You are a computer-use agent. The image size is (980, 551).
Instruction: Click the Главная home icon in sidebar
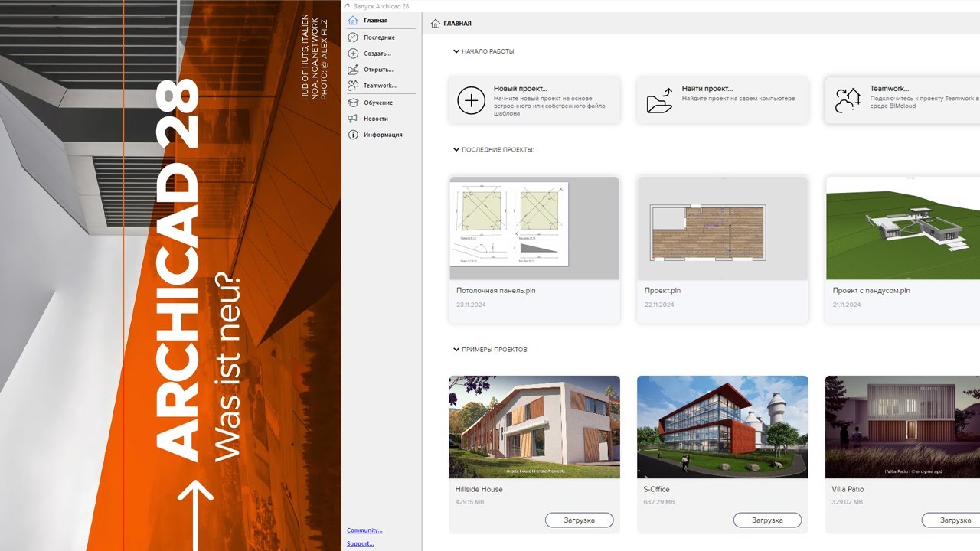tap(353, 21)
